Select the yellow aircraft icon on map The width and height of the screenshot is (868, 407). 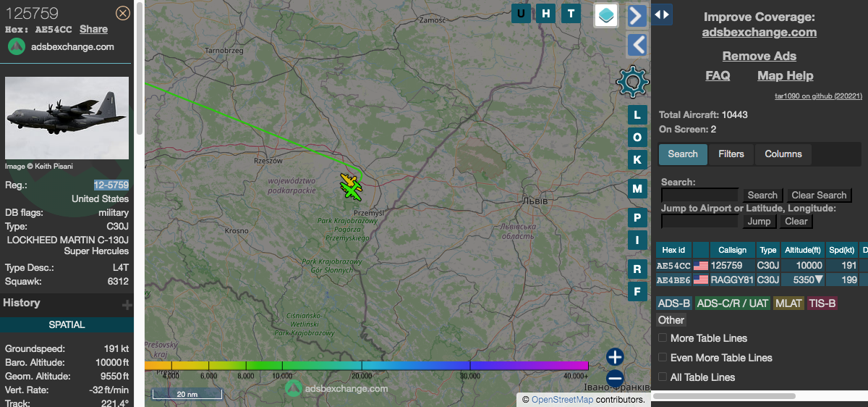(349, 180)
